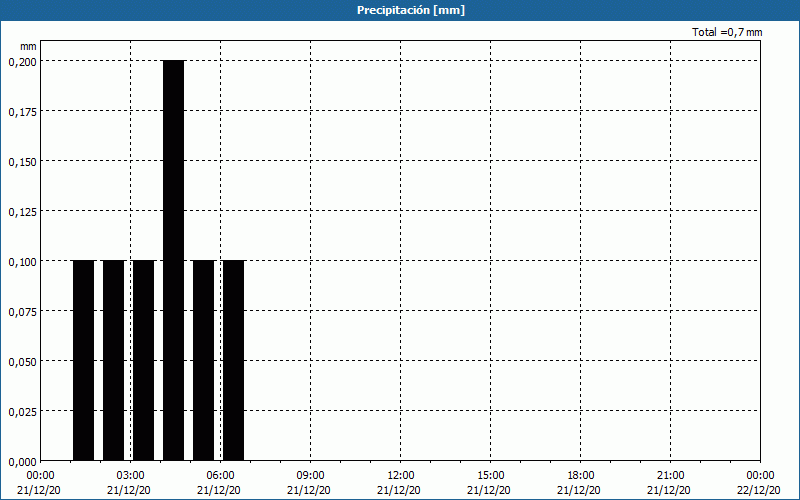
Task: Click the 12:00 time axis label
Action: click(x=401, y=476)
